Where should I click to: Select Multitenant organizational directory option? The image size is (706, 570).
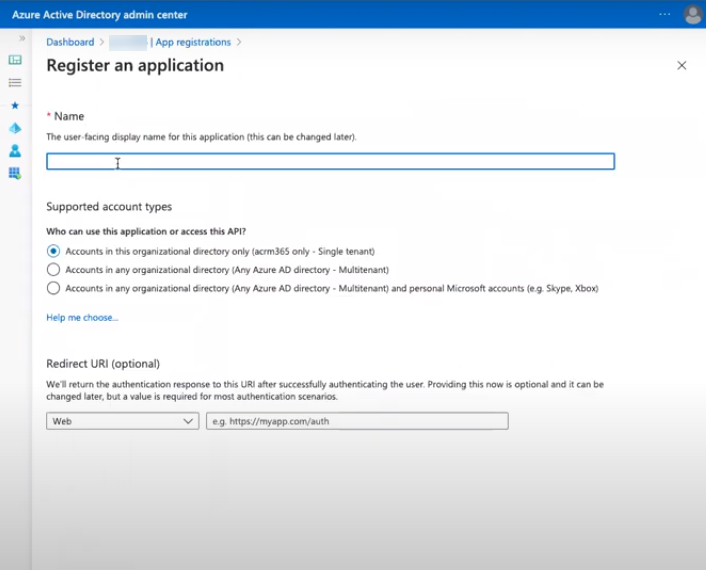pyautogui.click(x=54, y=270)
